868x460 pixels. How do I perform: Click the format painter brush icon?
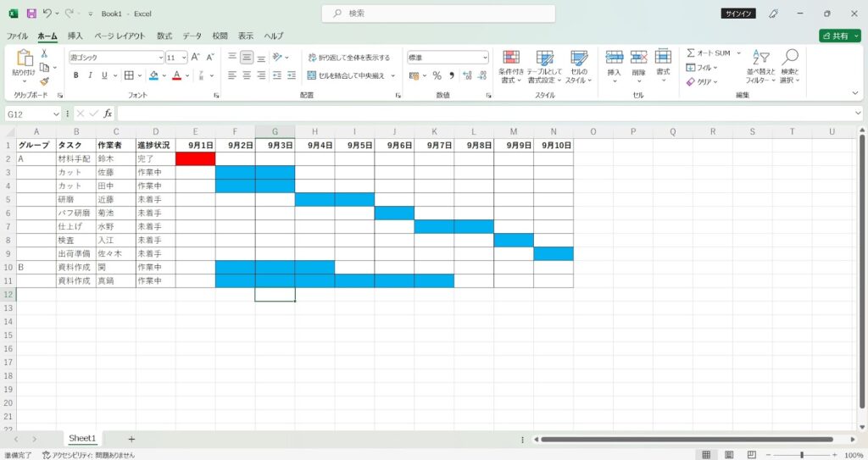coord(45,81)
